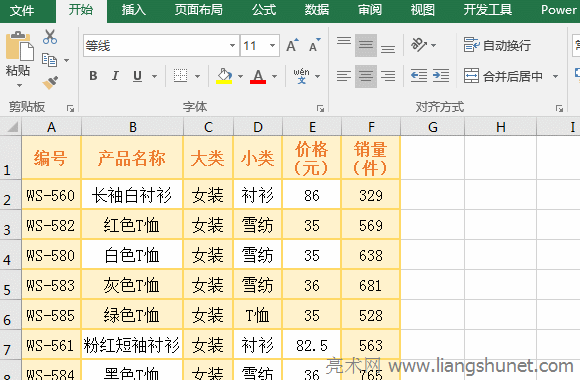580x380 pixels.
Task: Open the font color dropdown arrow
Action: (x=274, y=77)
